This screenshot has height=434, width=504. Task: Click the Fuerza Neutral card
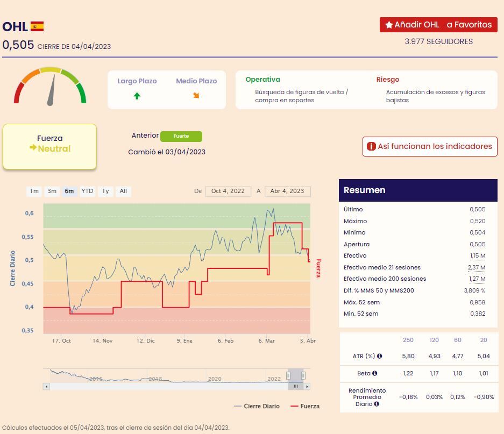(50, 147)
